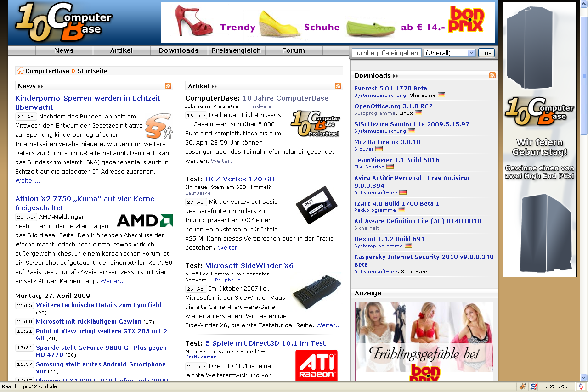Screen dimensions: 588x392
Task: Click the 10 Jahre Preisrätsel logo image
Action: pyautogui.click(x=315, y=123)
